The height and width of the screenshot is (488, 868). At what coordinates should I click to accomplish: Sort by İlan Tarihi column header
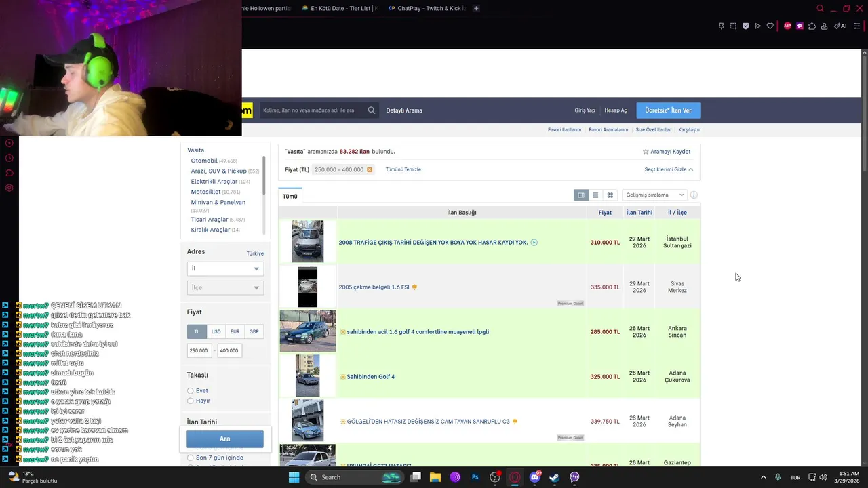coord(639,213)
